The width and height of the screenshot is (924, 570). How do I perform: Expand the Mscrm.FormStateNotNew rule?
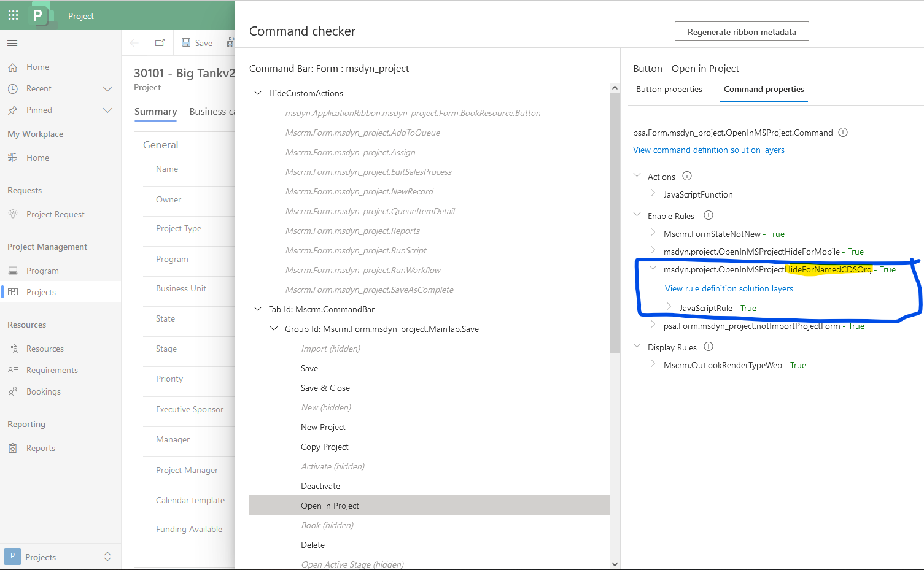[652, 233]
